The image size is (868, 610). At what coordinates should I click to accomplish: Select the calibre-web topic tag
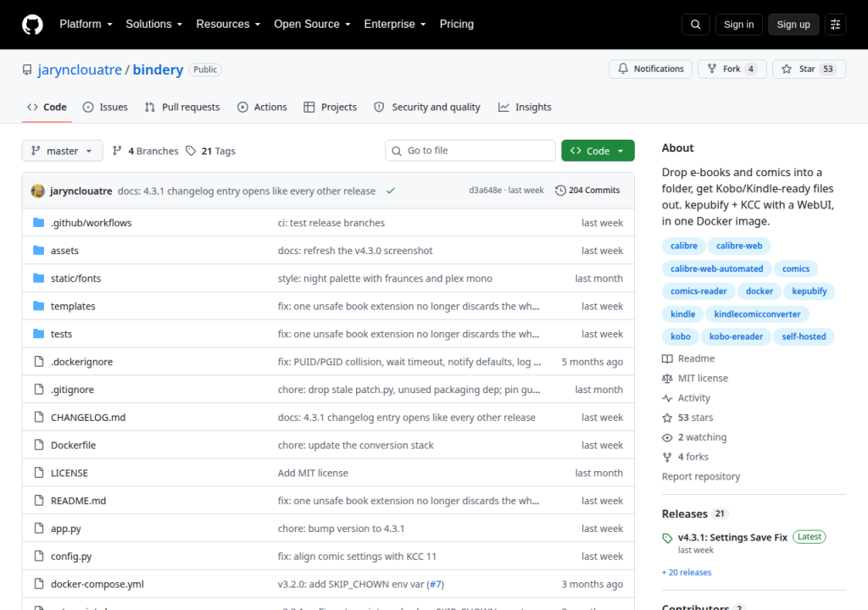738,246
